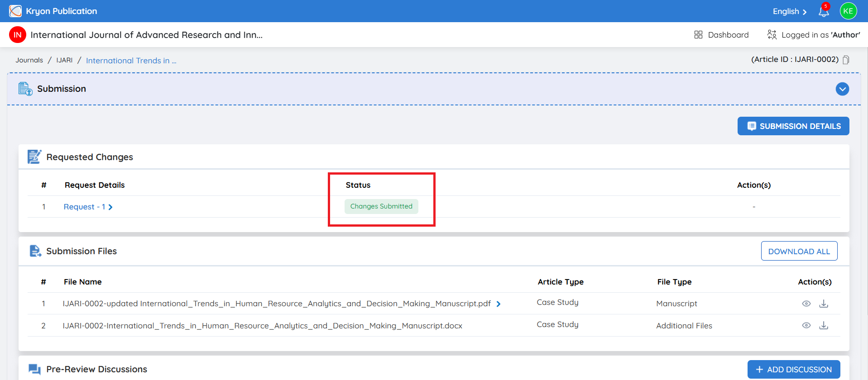
Task: Click the Changes Submitted status badge
Action: click(x=381, y=206)
